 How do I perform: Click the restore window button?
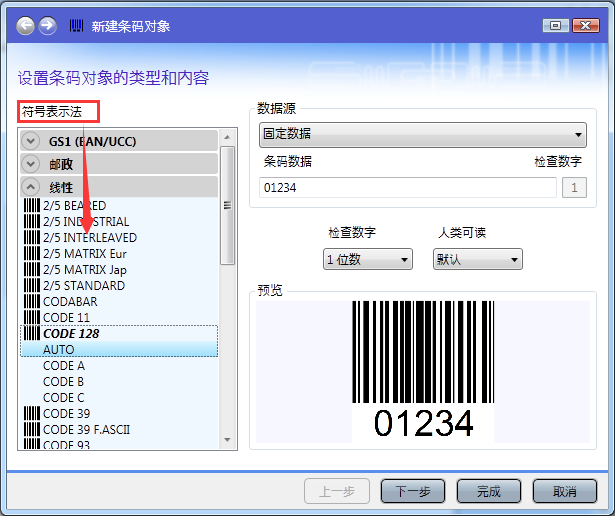coord(555,26)
